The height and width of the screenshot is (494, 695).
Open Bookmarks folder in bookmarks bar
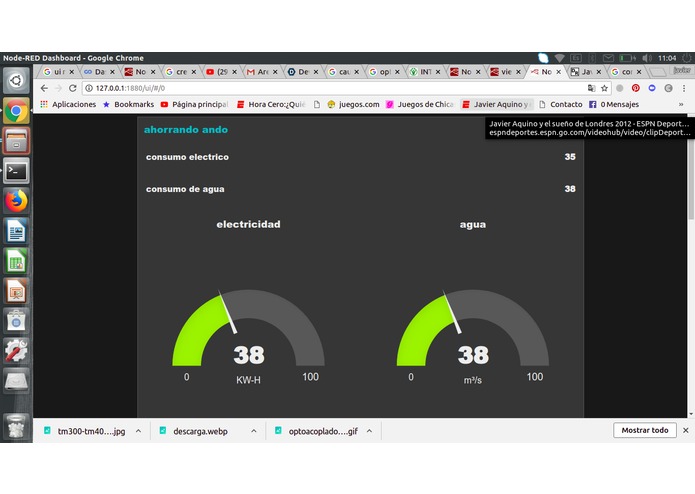point(128,105)
